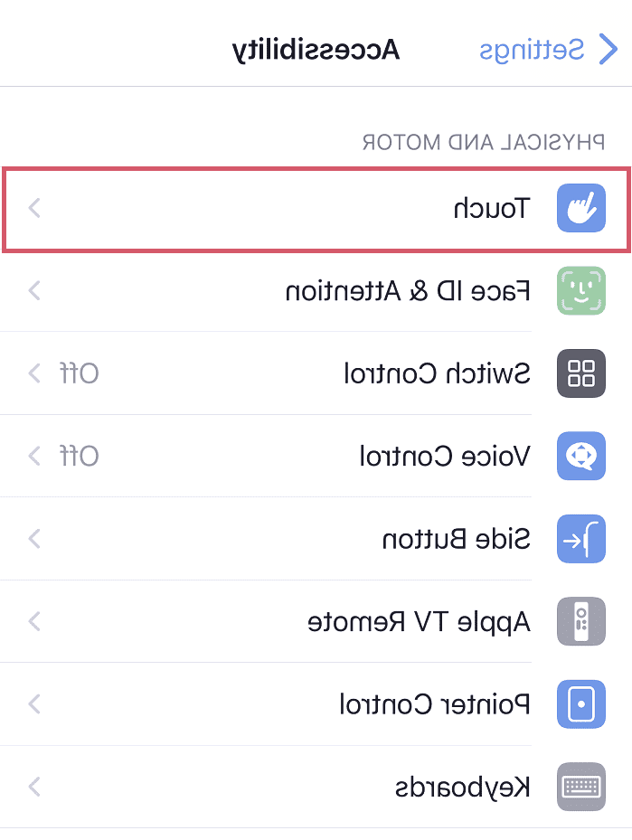This screenshot has height=840, width=632.
Task: Open the Voice Control chevron
Action: click(x=33, y=456)
